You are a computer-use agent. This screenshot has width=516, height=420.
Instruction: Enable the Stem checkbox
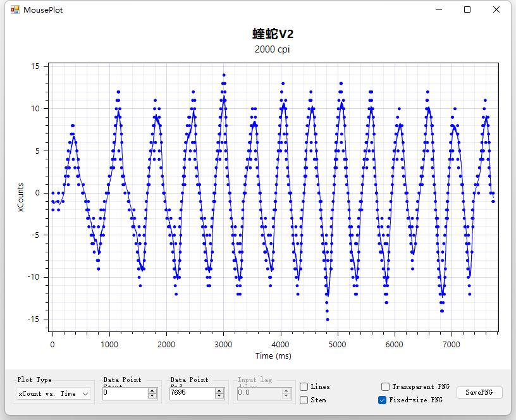coord(304,400)
